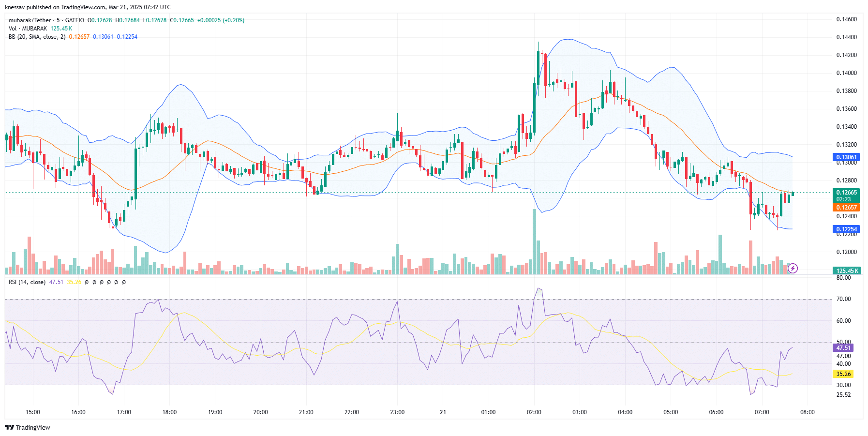Click the bold 21 date label
The height and width of the screenshot is (436, 868).
click(443, 412)
